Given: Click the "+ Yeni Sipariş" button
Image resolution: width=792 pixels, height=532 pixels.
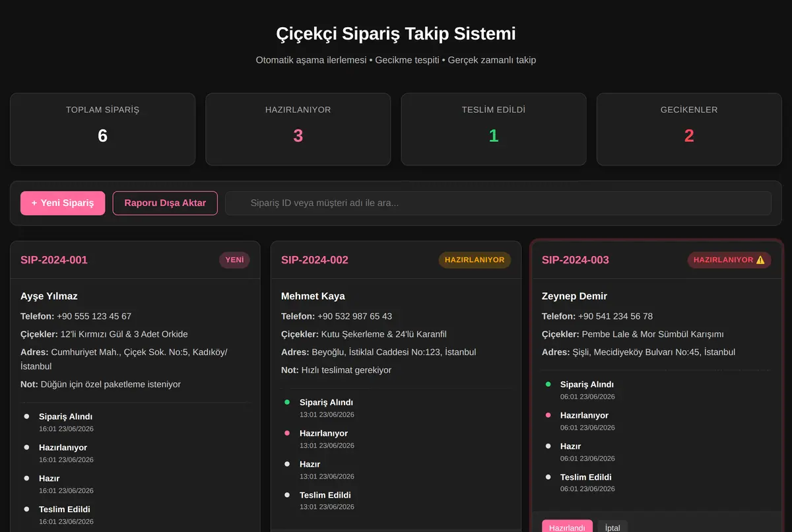Looking at the screenshot, I should tap(63, 203).
